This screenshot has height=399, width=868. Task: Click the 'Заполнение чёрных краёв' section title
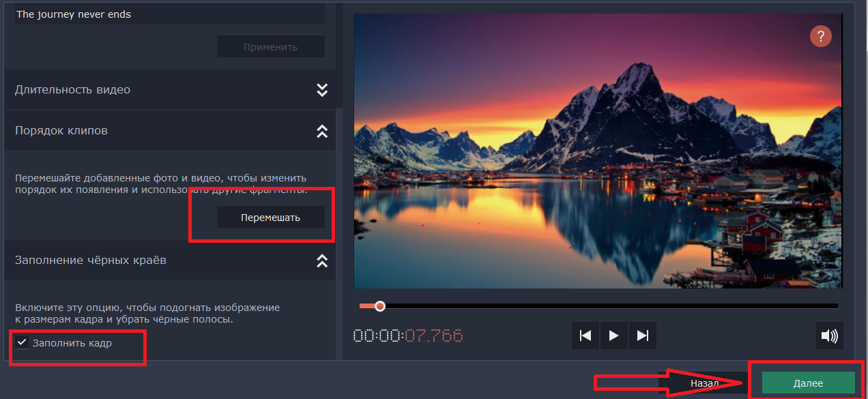(x=91, y=261)
